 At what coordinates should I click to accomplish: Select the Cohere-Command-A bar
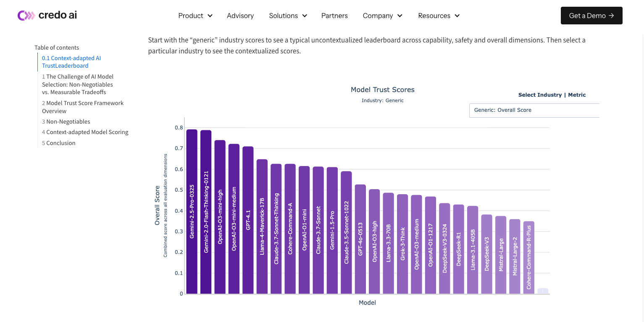290,229
